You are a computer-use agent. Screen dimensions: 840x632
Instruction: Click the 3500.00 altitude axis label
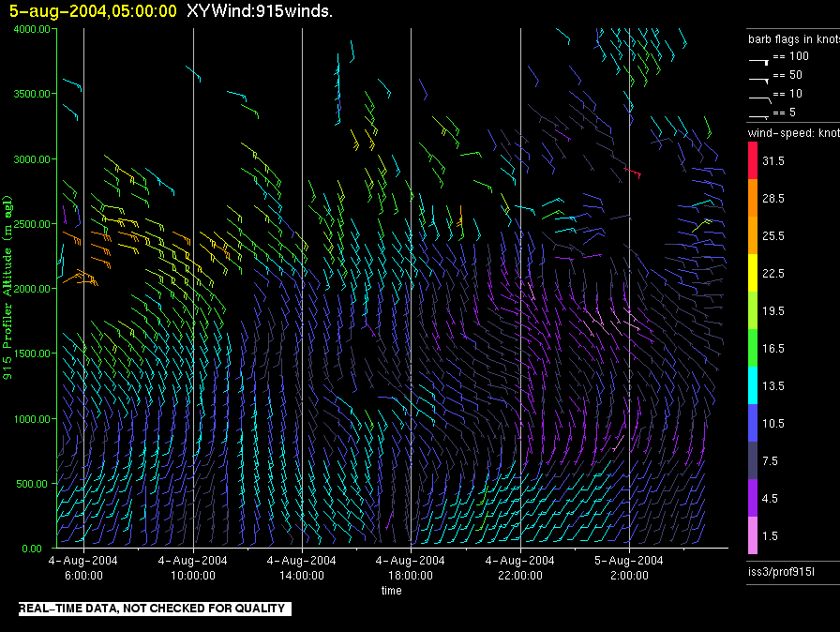pyautogui.click(x=32, y=94)
